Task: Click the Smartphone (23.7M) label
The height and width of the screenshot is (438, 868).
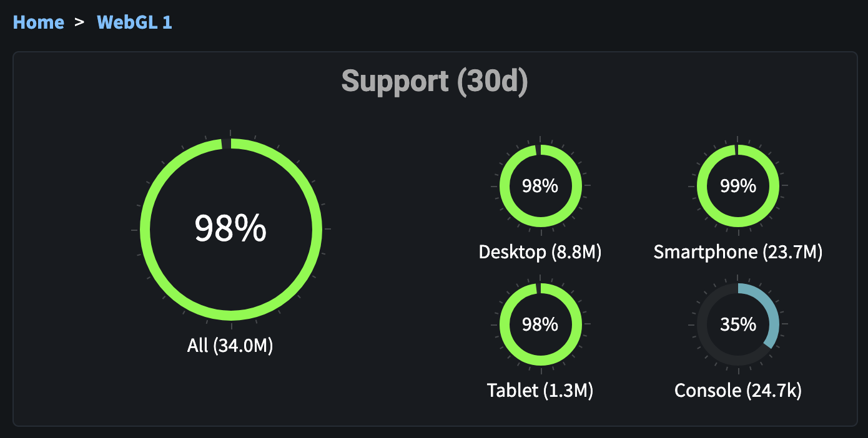Action: tap(737, 252)
